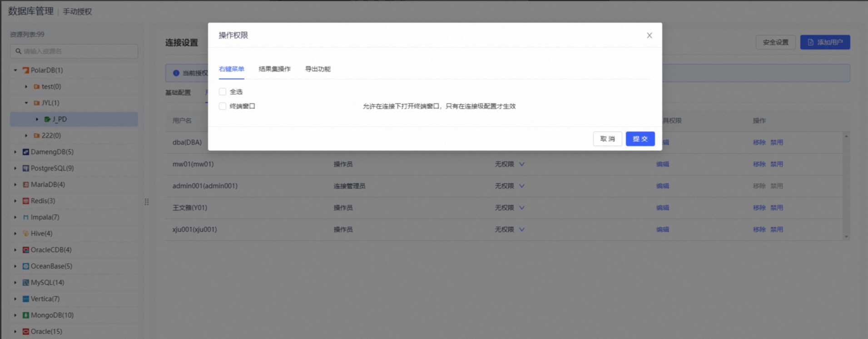Click the folder icon beside 222(0)
This screenshot has height=339, width=868.
[x=37, y=136]
